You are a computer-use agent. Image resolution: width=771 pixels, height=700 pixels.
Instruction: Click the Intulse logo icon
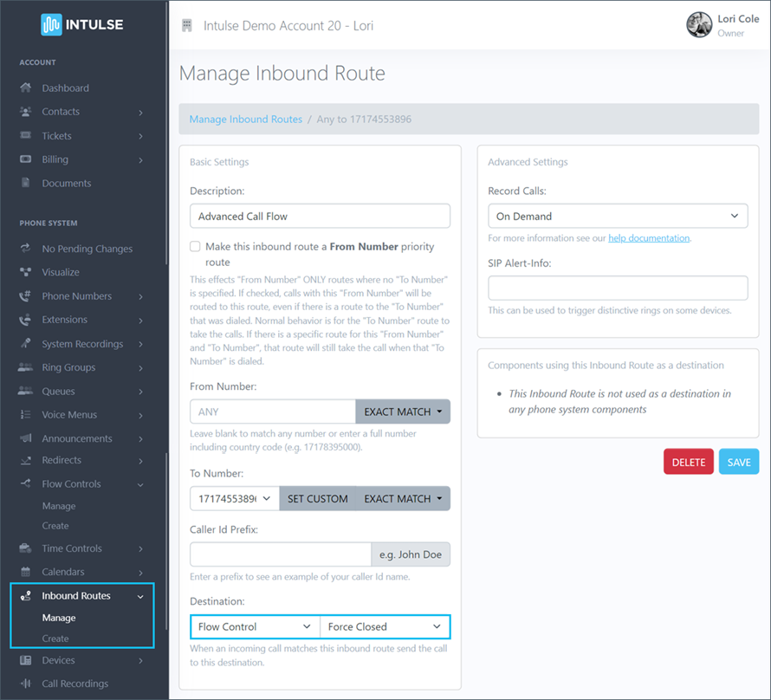(51, 24)
